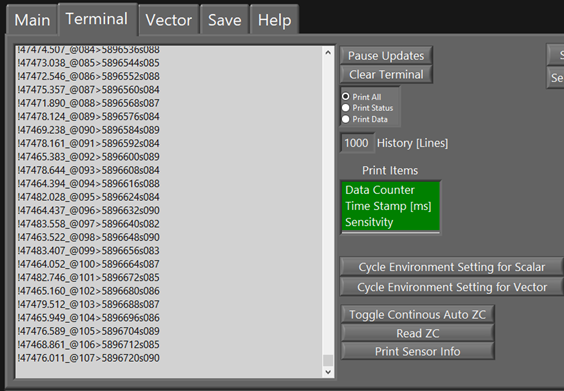Select the Print Data radio option

[365, 119]
